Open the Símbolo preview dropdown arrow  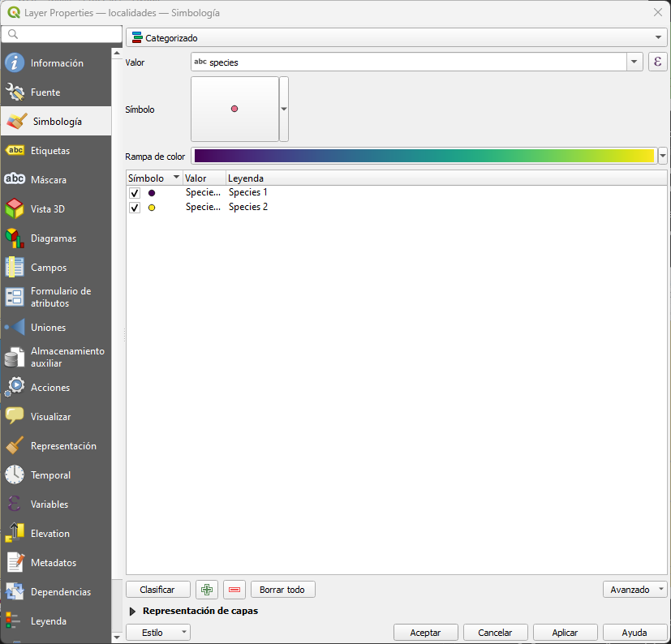[x=284, y=109]
